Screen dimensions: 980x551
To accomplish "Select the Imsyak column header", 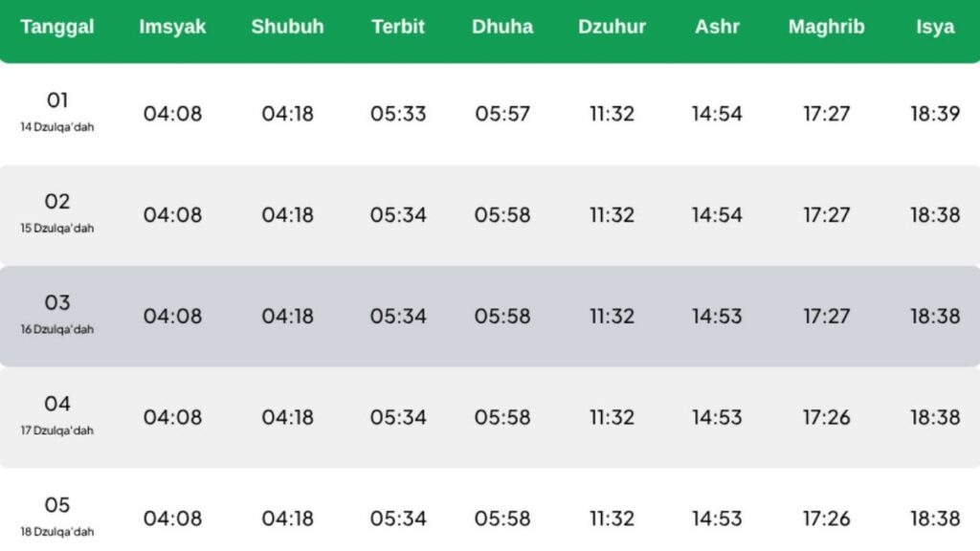I will coord(172,27).
